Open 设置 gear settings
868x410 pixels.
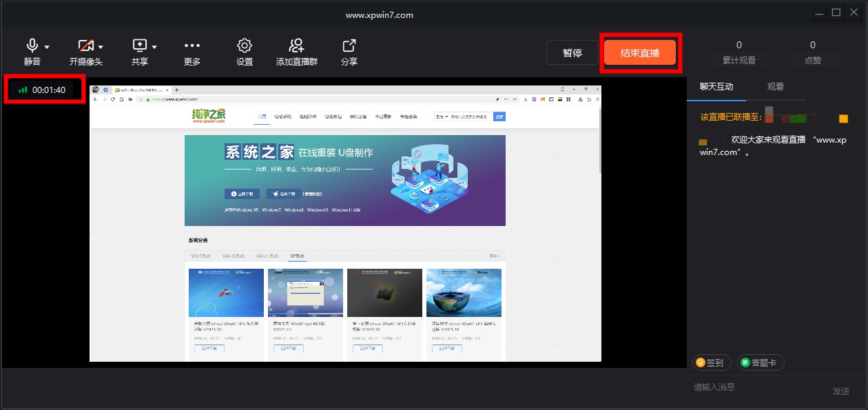coord(245,45)
